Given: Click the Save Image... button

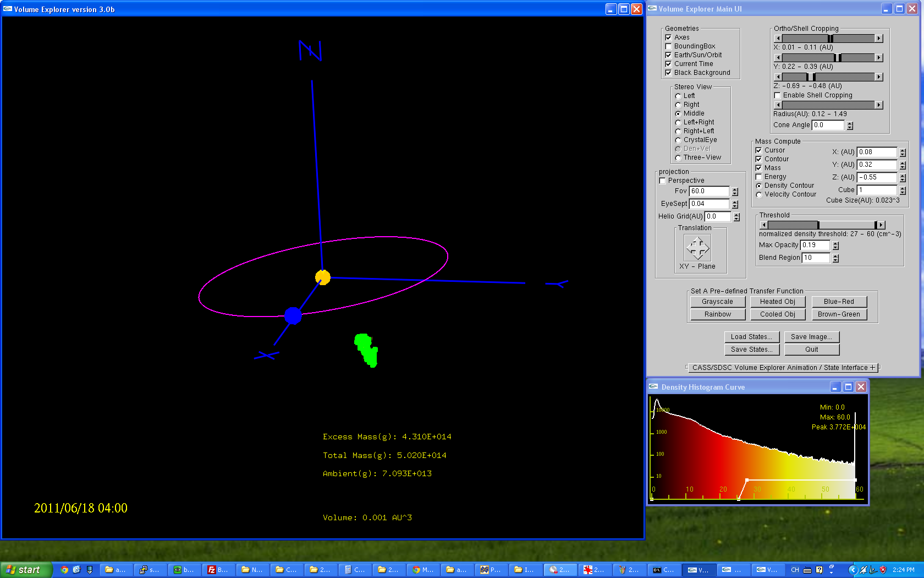Looking at the screenshot, I should coord(811,337).
